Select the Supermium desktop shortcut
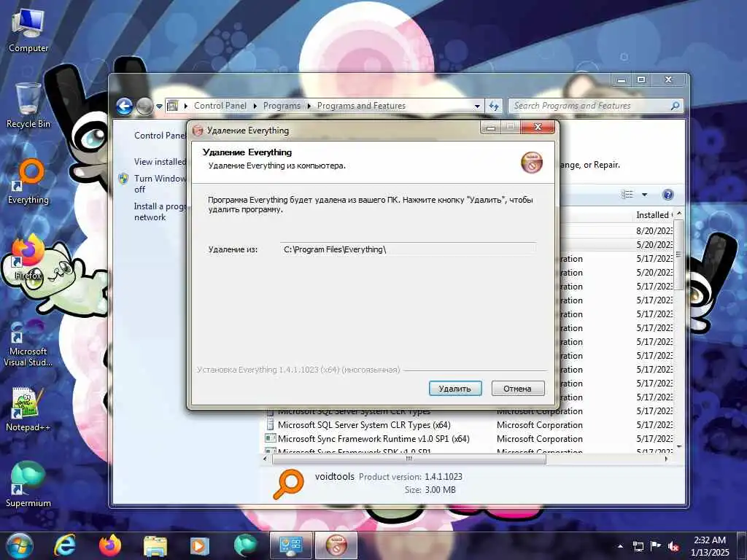 [x=28, y=485]
